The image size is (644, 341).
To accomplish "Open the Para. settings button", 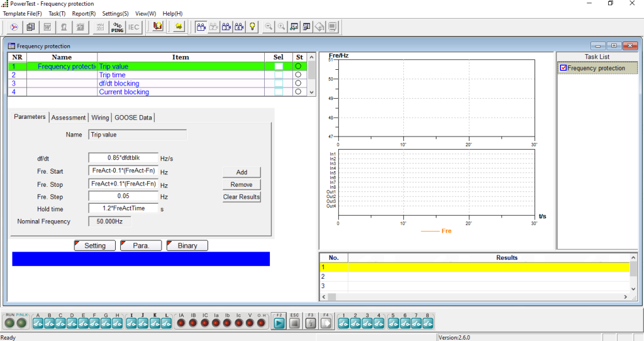I will [x=141, y=246].
